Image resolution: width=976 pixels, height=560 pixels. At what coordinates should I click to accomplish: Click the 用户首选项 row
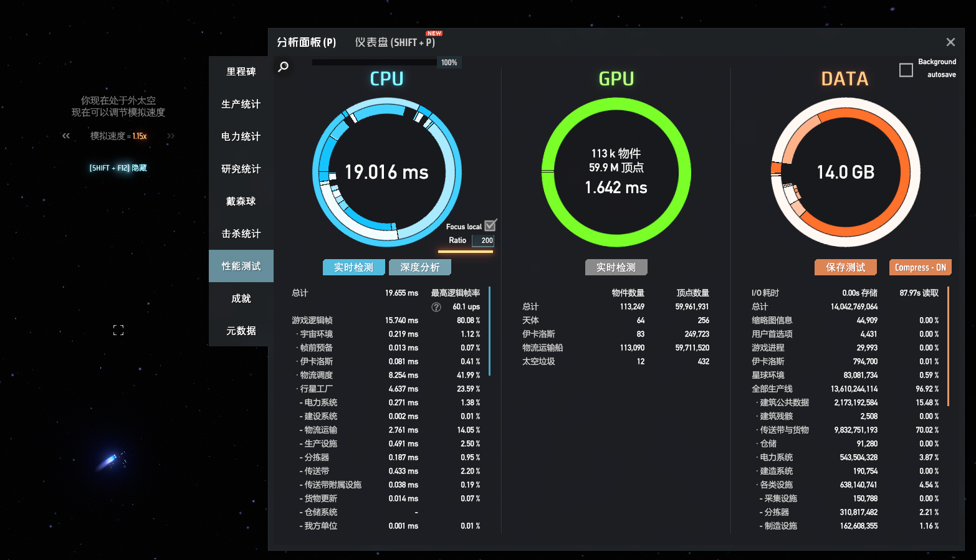coord(845,334)
